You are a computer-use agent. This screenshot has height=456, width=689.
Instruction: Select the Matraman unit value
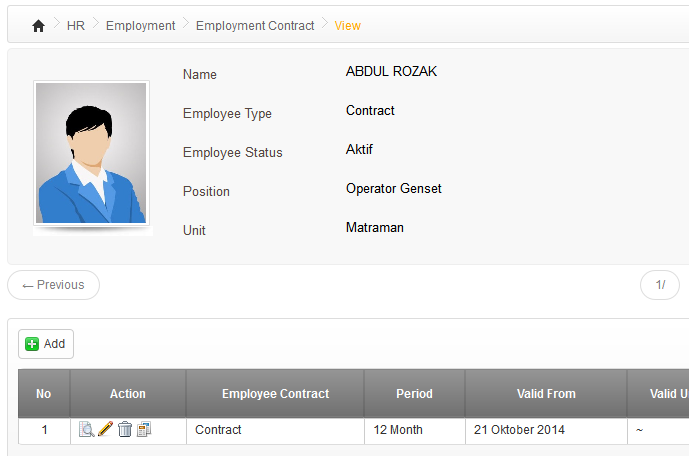(375, 228)
